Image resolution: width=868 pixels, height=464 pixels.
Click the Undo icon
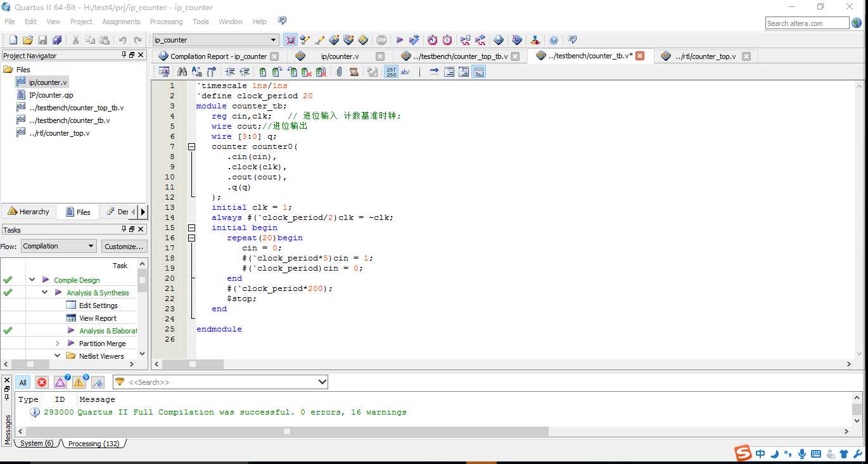click(122, 40)
